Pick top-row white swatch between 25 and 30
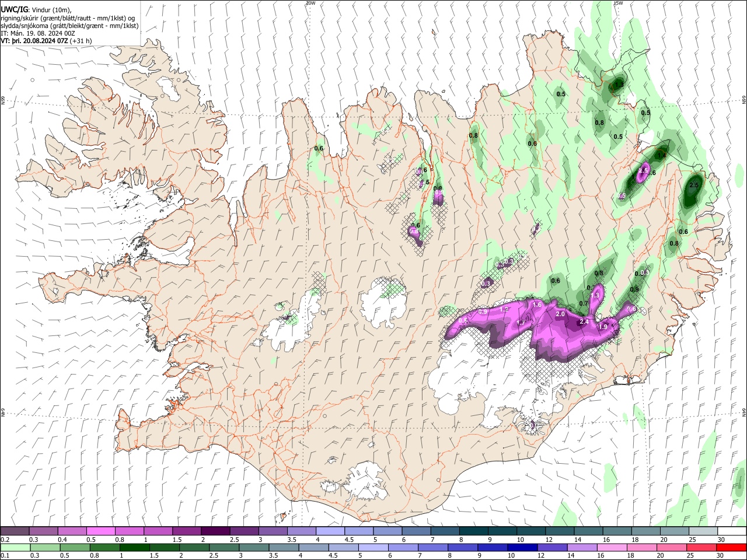Viewport: 747px width, 560px height. coord(703,531)
